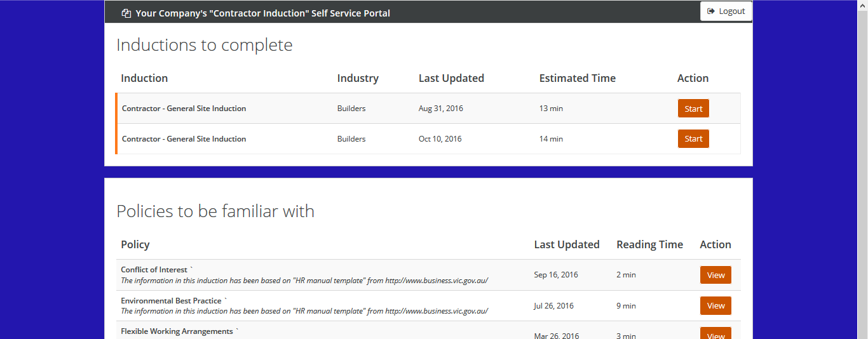This screenshot has height=339, width=868.
Task: Click the Conflict of Interest policy title
Action: click(154, 270)
